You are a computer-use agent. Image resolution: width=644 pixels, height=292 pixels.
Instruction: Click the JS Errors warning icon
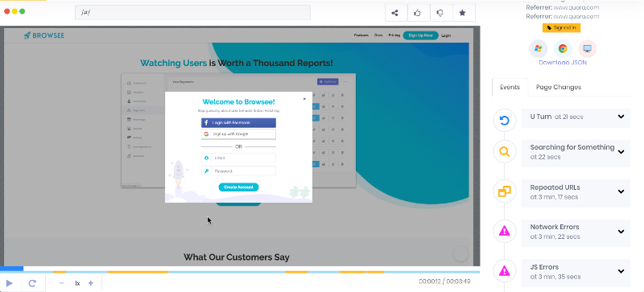[x=505, y=271]
